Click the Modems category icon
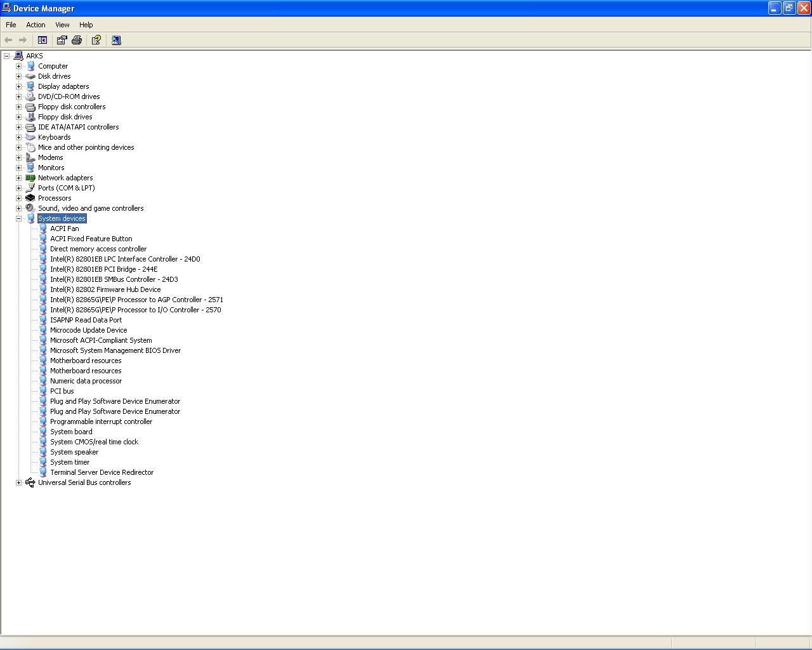Viewport: 812px width, 650px height. pyautogui.click(x=30, y=157)
